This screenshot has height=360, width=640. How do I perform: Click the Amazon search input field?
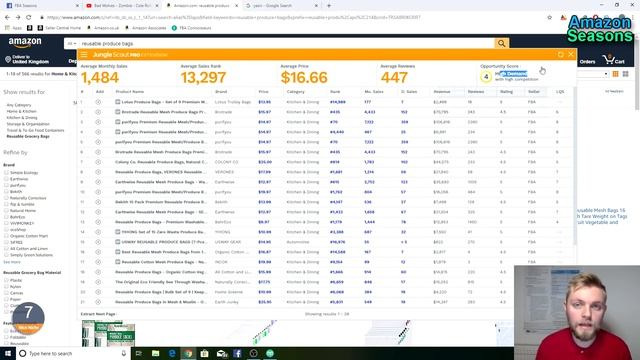286,43
